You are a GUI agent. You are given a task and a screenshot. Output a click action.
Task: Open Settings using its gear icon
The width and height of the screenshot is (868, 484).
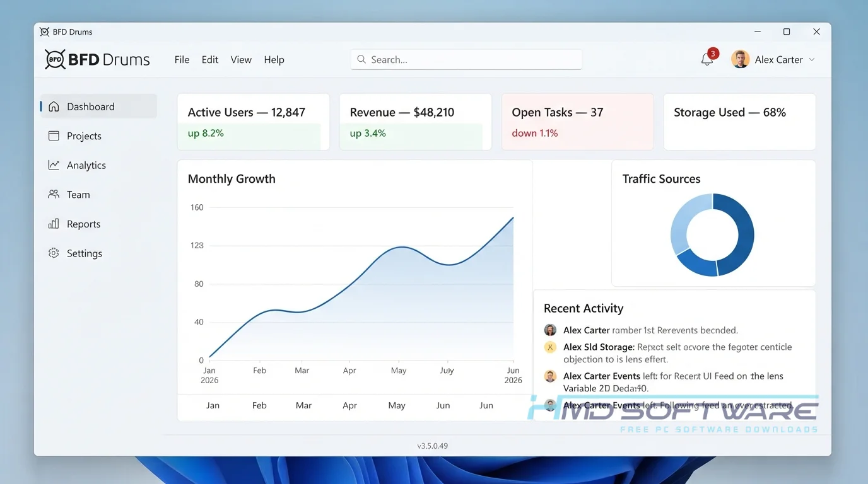click(x=54, y=253)
